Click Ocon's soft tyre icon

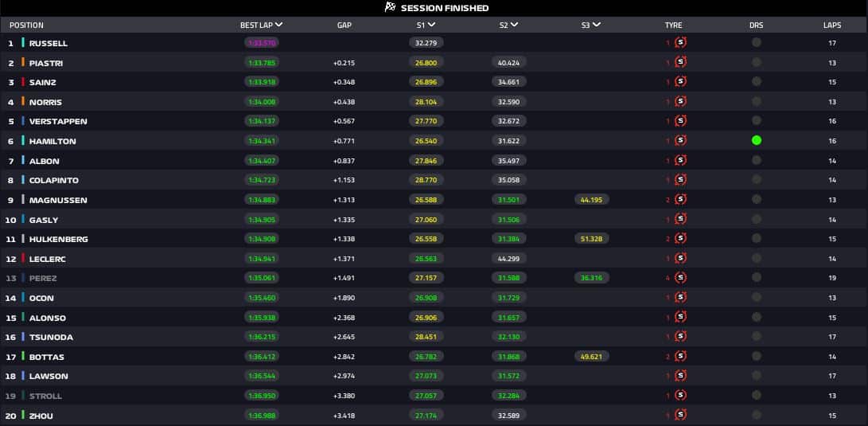680,298
